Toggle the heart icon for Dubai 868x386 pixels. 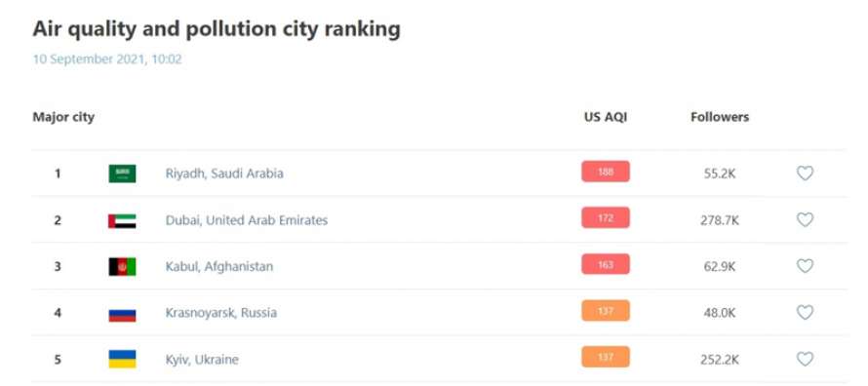(805, 220)
